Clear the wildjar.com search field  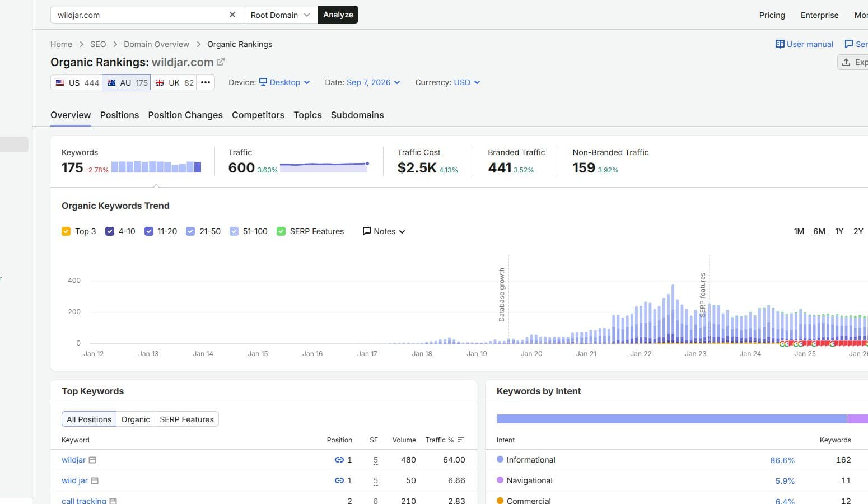pyautogui.click(x=232, y=15)
